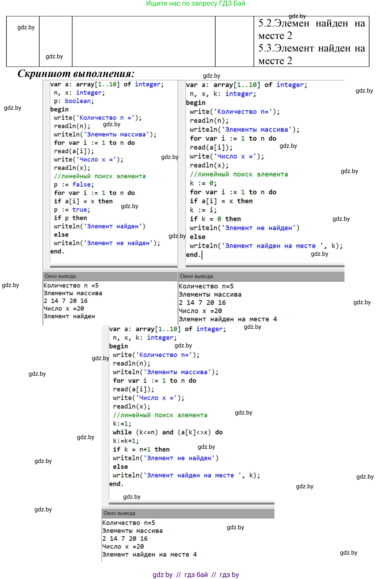Click horizontal scrollbar under third code editor
392x579 pixels.
pyautogui.click(x=191, y=503)
